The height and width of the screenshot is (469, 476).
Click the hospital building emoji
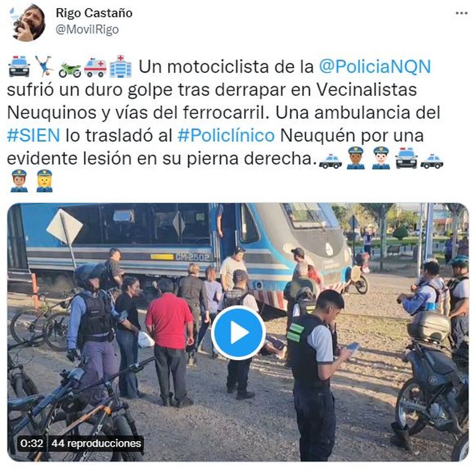[x=121, y=66]
